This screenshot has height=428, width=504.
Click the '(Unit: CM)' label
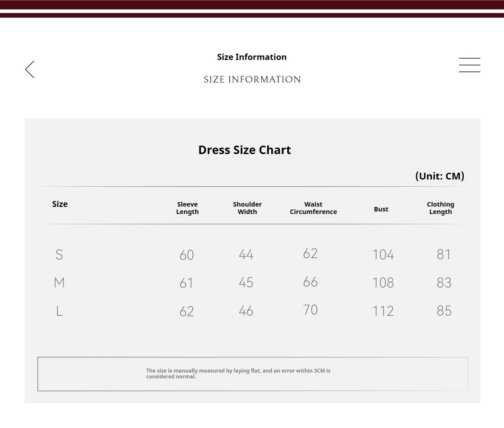point(440,176)
